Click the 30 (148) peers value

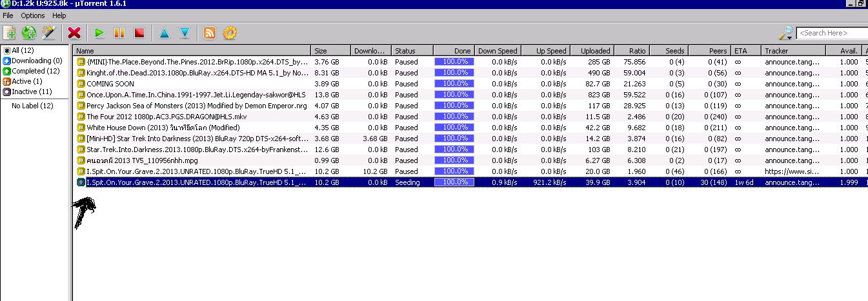714,182
